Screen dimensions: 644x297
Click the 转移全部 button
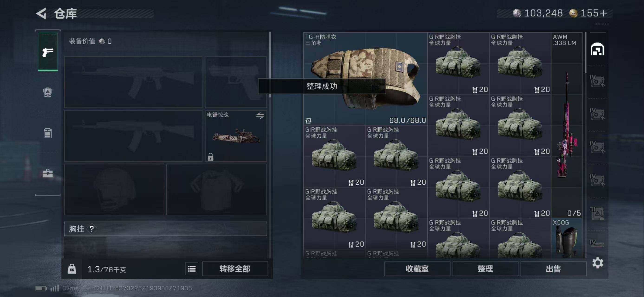(235, 269)
